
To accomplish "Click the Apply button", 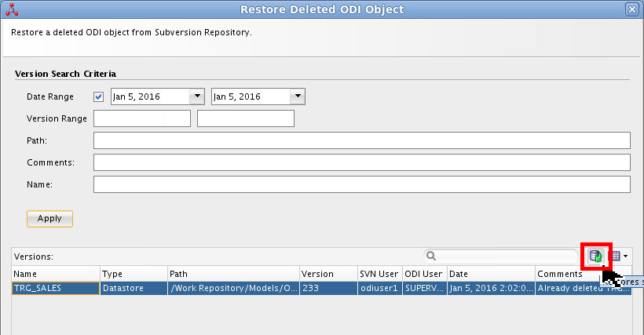I will 49,219.
